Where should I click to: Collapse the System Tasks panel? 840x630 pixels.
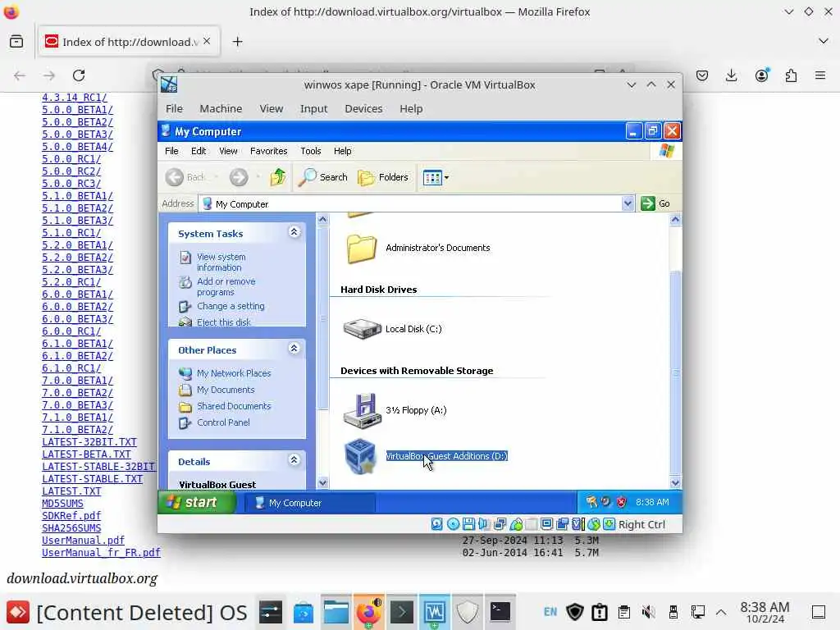(294, 232)
